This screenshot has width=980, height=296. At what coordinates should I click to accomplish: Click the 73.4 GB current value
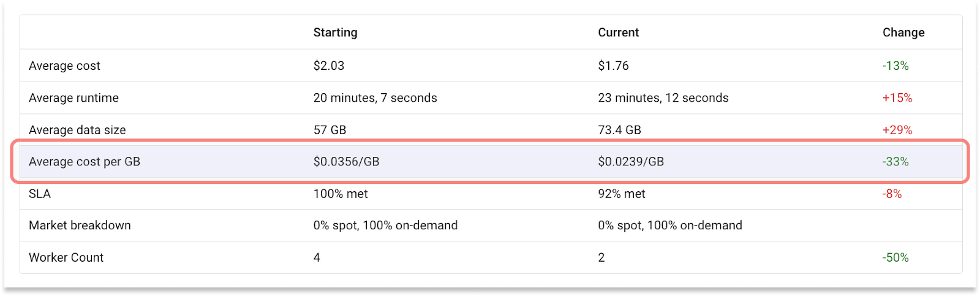(x=619, y=130)
